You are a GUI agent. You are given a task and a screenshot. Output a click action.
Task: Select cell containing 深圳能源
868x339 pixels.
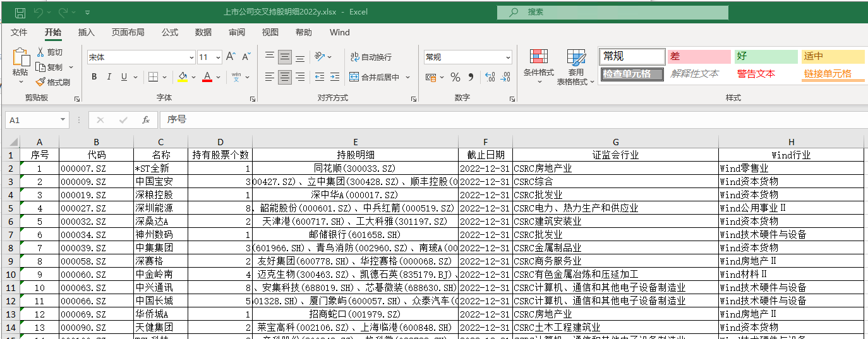click(x=160, y=208)
